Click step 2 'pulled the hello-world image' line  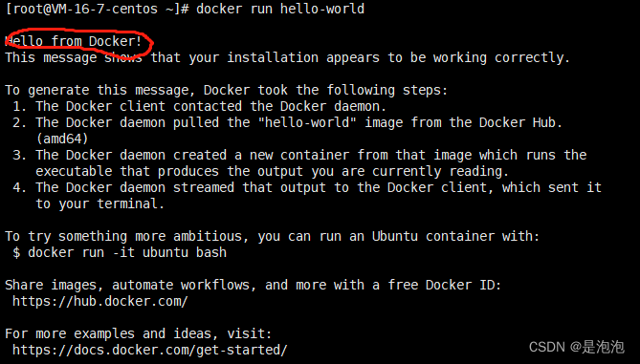(x=287, y=122)
